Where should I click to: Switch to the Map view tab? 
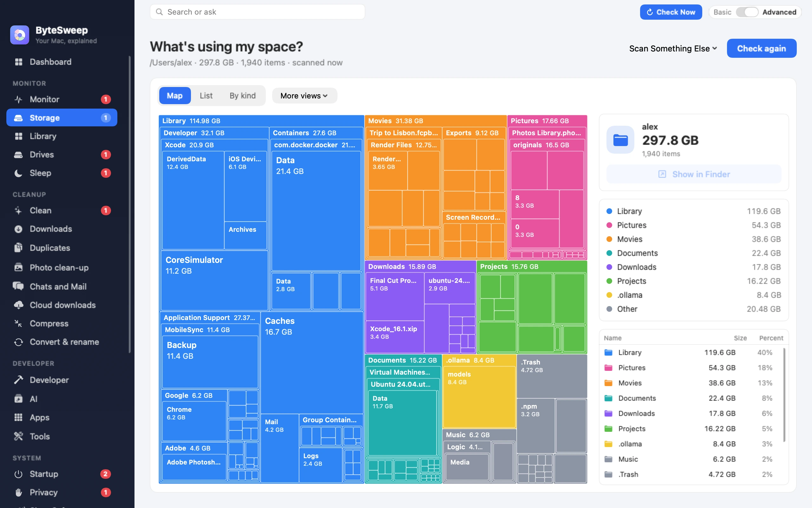(174, 96)
